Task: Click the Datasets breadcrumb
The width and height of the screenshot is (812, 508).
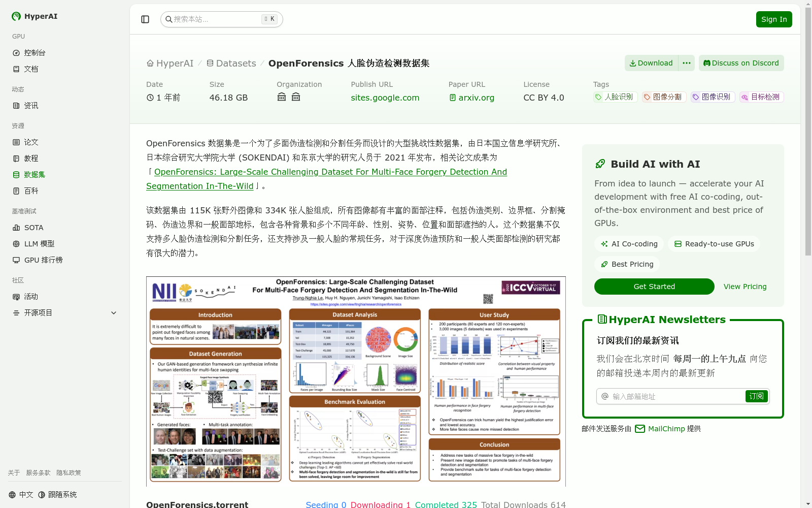Action: (x=231, y=63)
